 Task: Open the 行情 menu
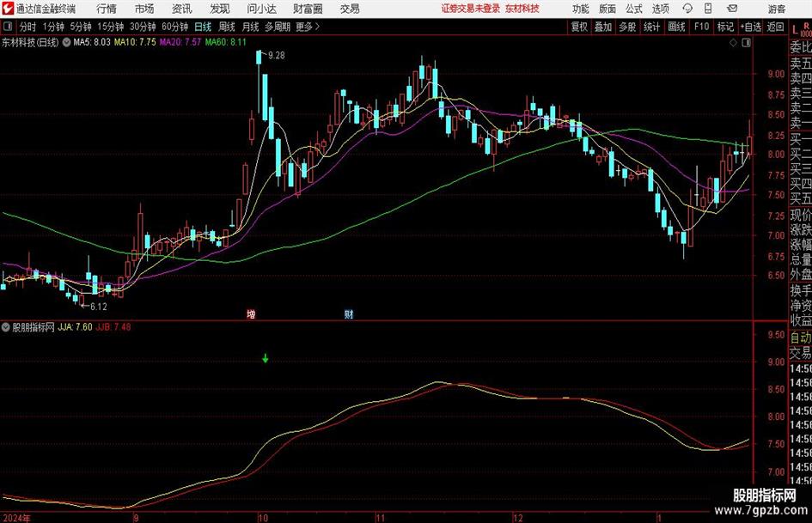click(107, 9)
